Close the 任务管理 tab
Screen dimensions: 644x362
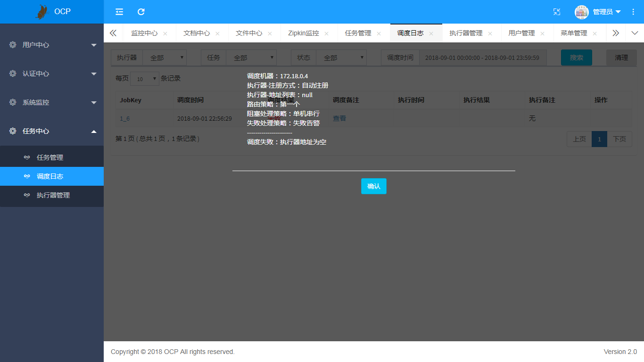[379, 33]
